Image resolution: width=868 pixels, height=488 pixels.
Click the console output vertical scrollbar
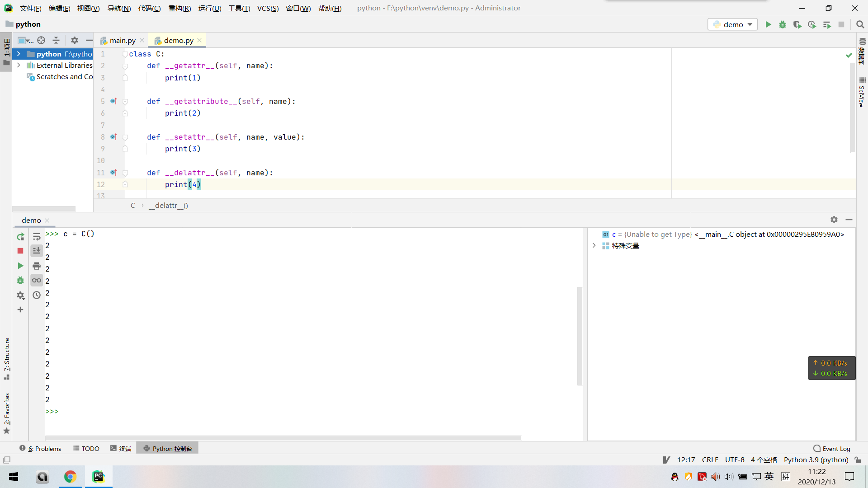pos(580,336)
